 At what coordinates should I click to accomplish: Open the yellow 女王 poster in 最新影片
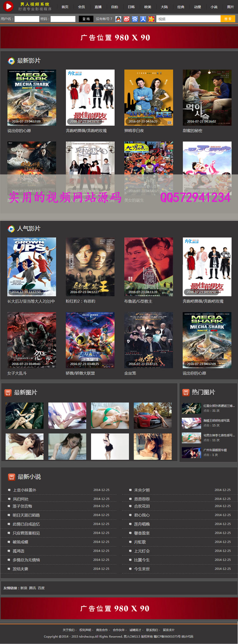pyautogui.click(x=149, y=98)
